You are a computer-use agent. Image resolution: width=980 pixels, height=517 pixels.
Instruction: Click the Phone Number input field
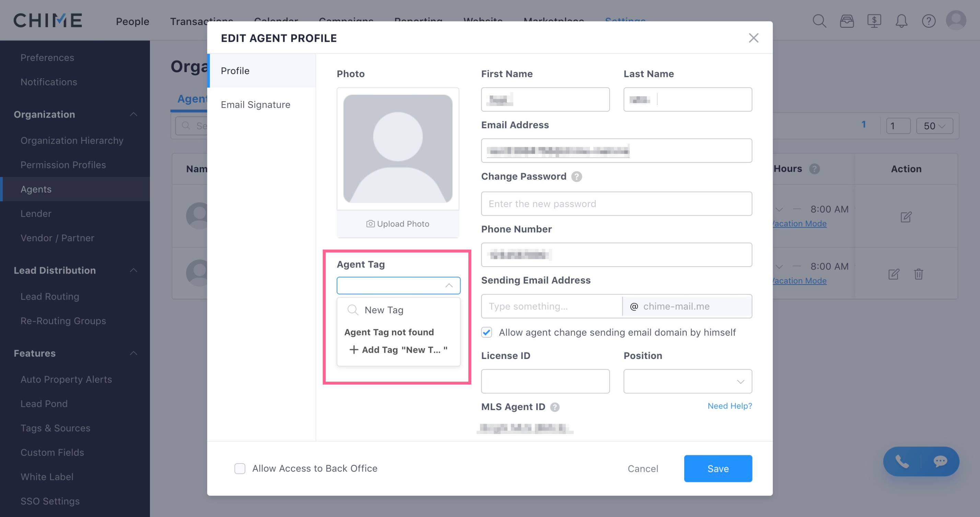tap(616, 255)
